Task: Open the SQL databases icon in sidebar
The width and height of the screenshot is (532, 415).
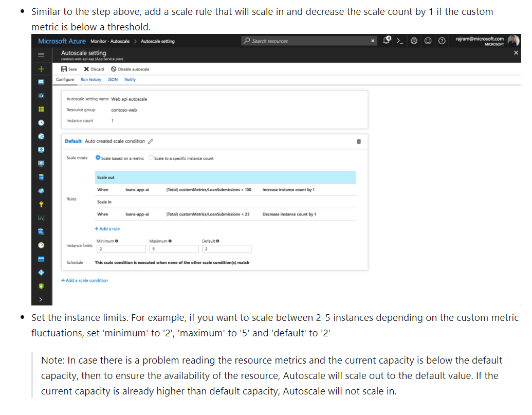Action: pyautogui.click(x=41, y=177)
